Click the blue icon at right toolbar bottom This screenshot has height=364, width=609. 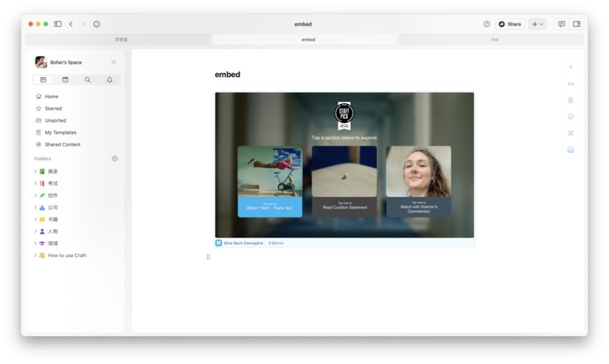coord(571,150)
